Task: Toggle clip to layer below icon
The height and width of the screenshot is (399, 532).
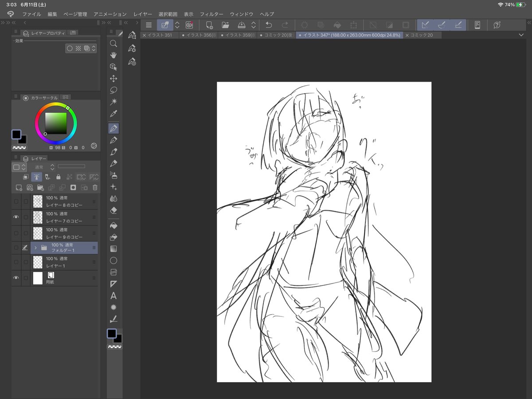Action: (26, 177)
